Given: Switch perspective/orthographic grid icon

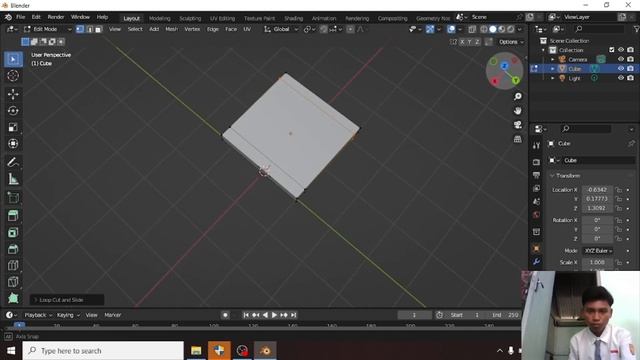Looking at the screenshot, I should click(518, 139).
